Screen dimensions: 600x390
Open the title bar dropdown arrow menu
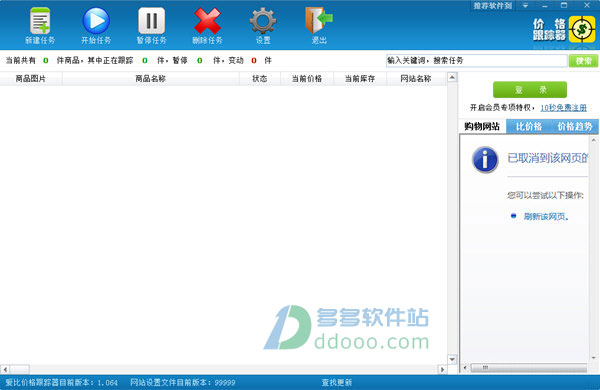525,5
